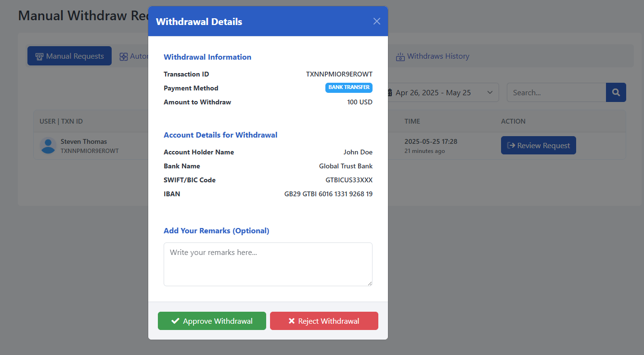The height and width of the screenshot is (355, 644).
Task: Approve the withdrawal request
Action: coord(212,321)
